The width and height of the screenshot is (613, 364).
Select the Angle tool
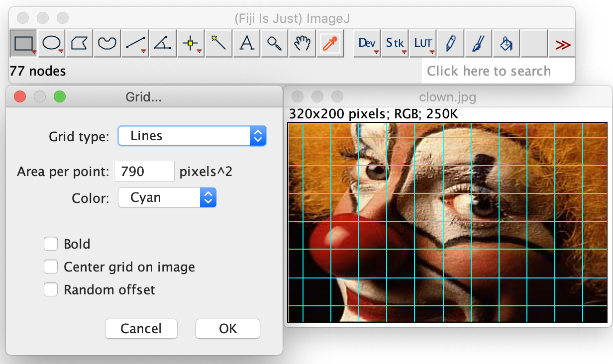(163, 43)
